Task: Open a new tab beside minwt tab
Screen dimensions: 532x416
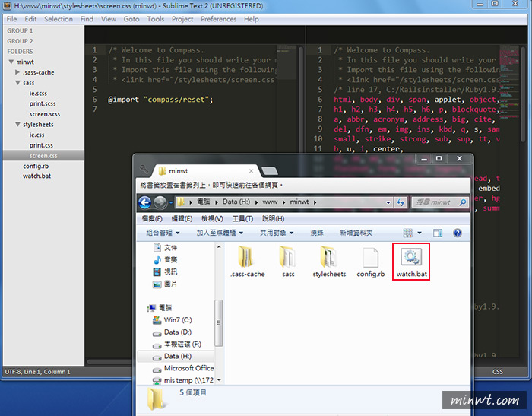Action: (x=270, y=171)
